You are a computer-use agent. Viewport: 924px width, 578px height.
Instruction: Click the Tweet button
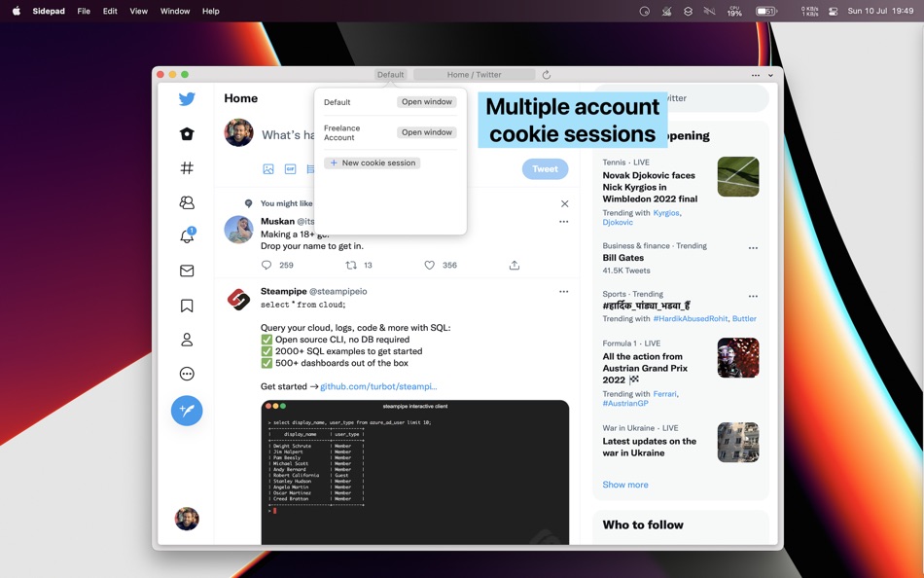coord(545,168)
